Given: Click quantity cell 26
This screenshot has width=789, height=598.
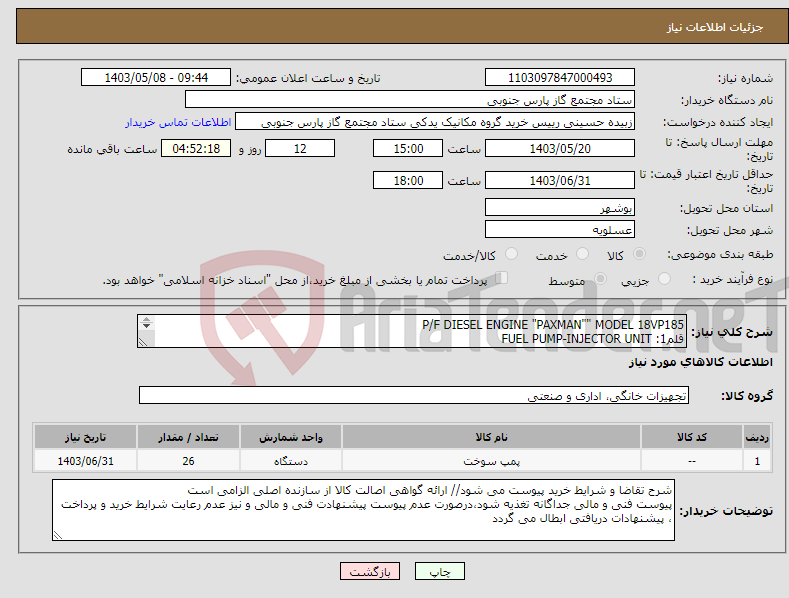Looking at the screenshot, I should click(x=188, y=461).
